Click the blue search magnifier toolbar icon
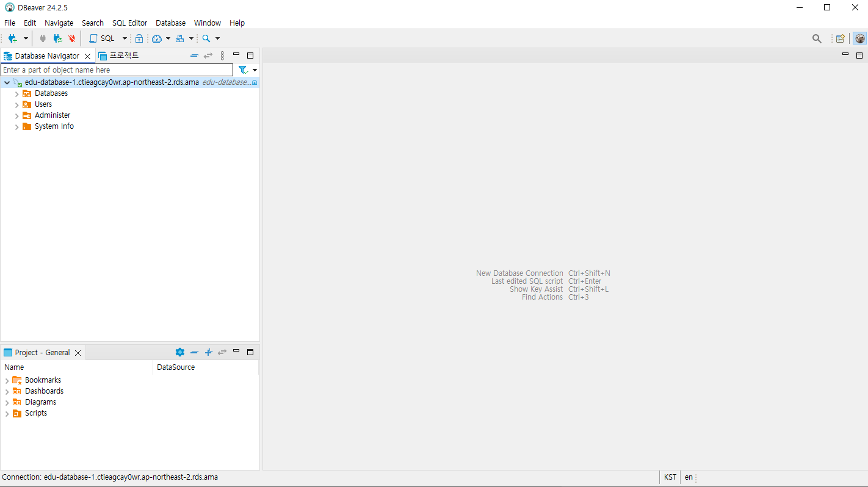 pos(206,38)
